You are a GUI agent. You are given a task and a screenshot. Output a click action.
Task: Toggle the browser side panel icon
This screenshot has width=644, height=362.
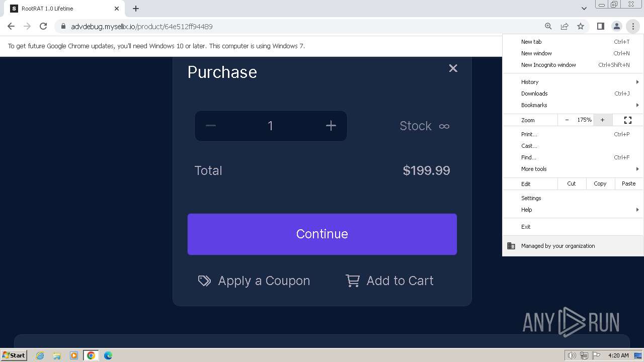600,26
